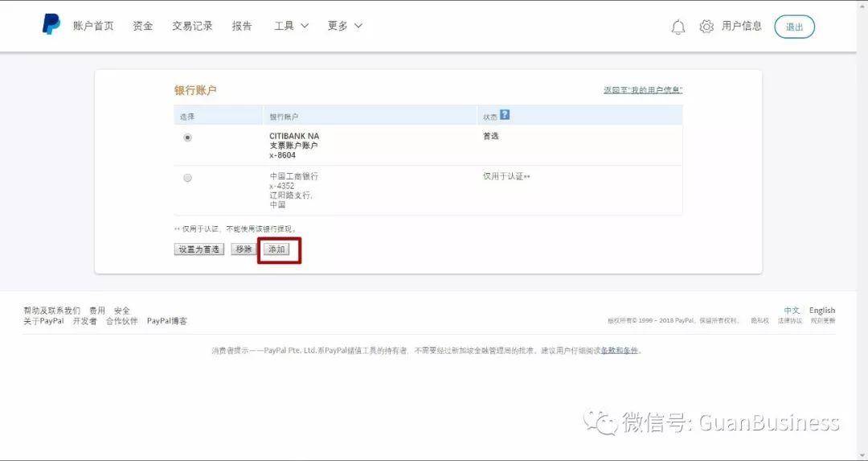Click the 银行账户 page heading
Screen dimensions: 868x461
coord(194,90)
